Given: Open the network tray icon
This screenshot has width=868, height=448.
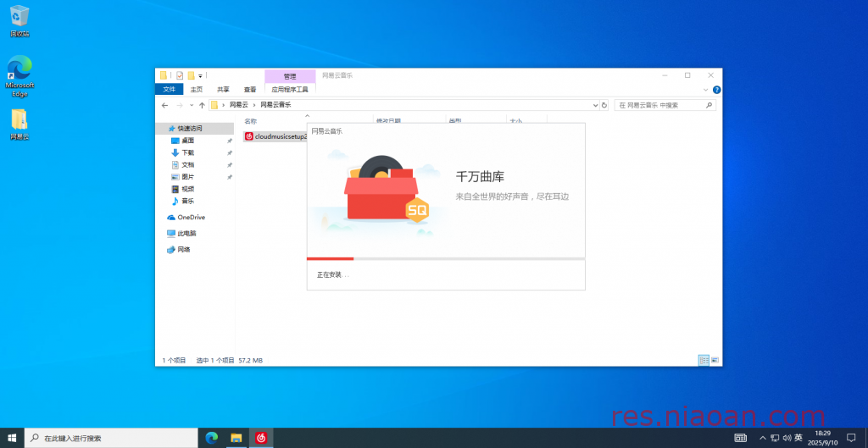Looking at the screenshot, I should click(x=775, y=438).
